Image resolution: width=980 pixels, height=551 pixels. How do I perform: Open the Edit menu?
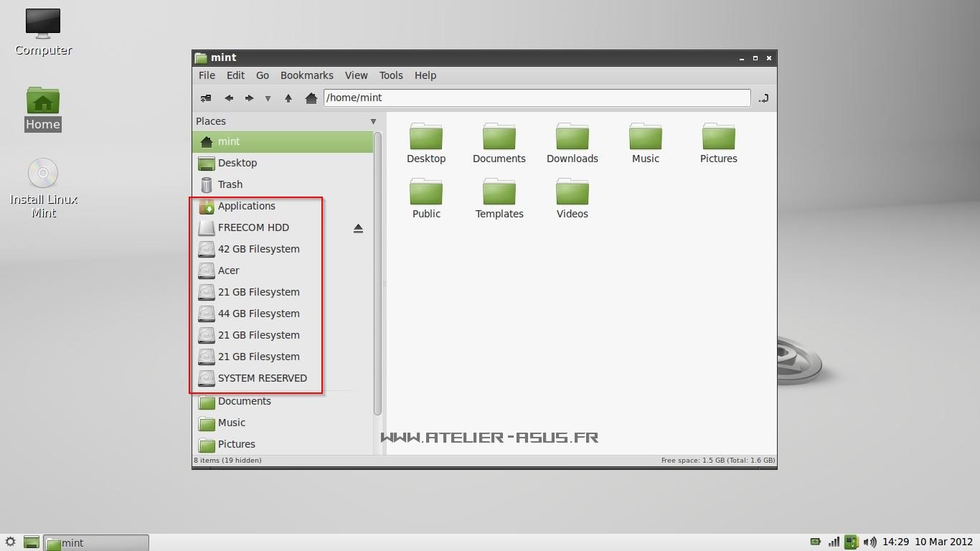tap(235, 75)
